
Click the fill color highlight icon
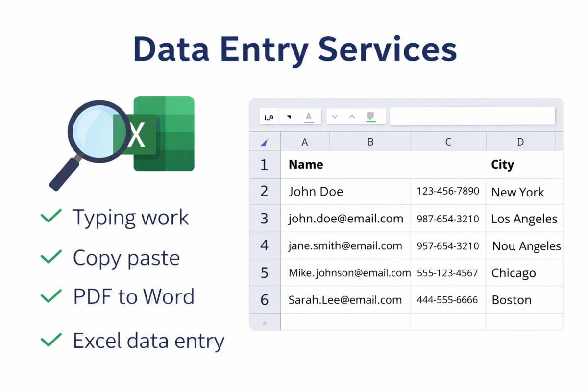[371, 117]
